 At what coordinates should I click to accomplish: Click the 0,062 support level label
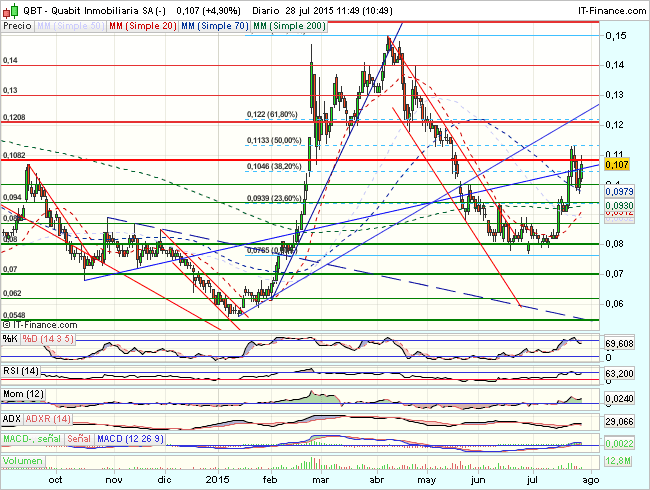click(x=12, y=293)
